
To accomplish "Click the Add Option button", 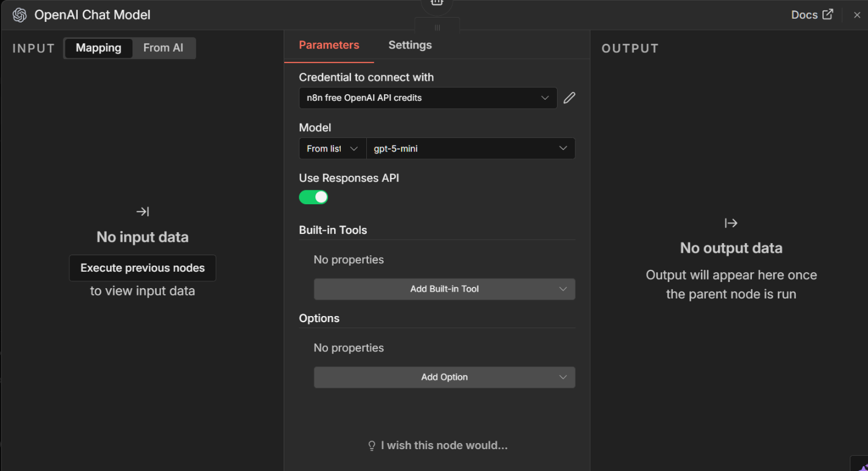I will coord(444,377).
